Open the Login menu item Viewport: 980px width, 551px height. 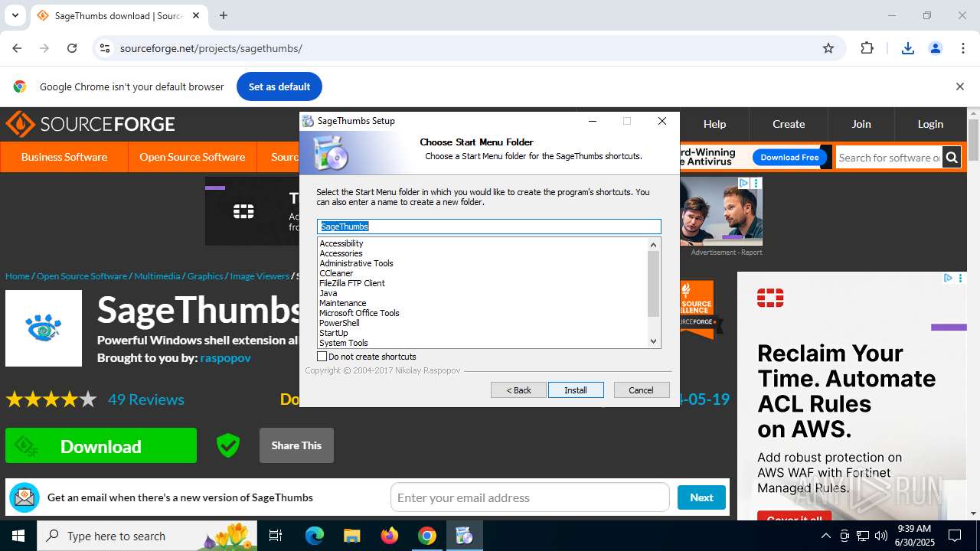(x=930, y=124)
